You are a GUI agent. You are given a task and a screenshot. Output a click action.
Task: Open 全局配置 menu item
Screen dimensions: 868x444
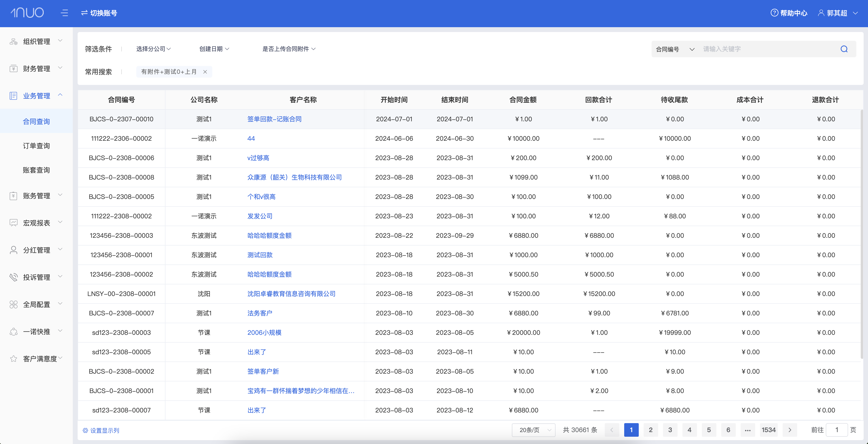(x=36, y=304)
